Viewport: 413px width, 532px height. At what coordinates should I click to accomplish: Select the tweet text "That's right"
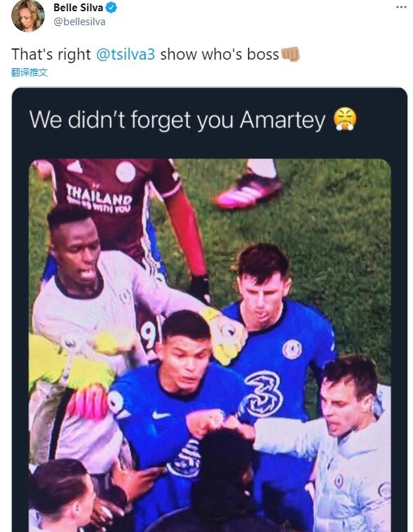coord(51,54)
